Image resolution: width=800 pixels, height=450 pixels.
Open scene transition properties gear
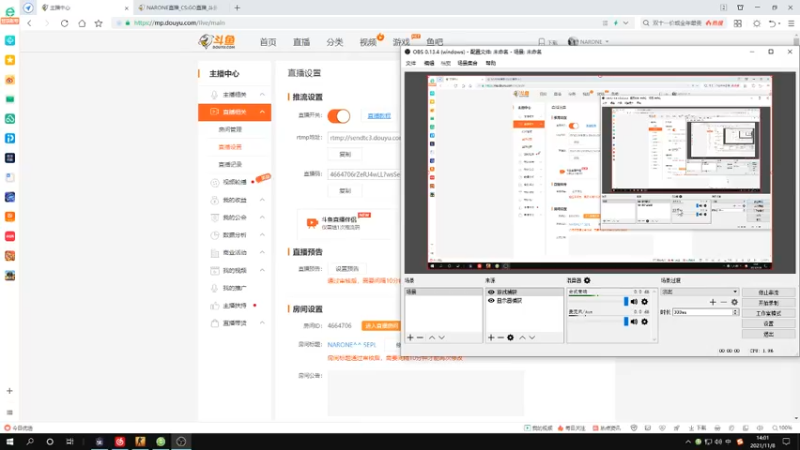click(734, 302)
